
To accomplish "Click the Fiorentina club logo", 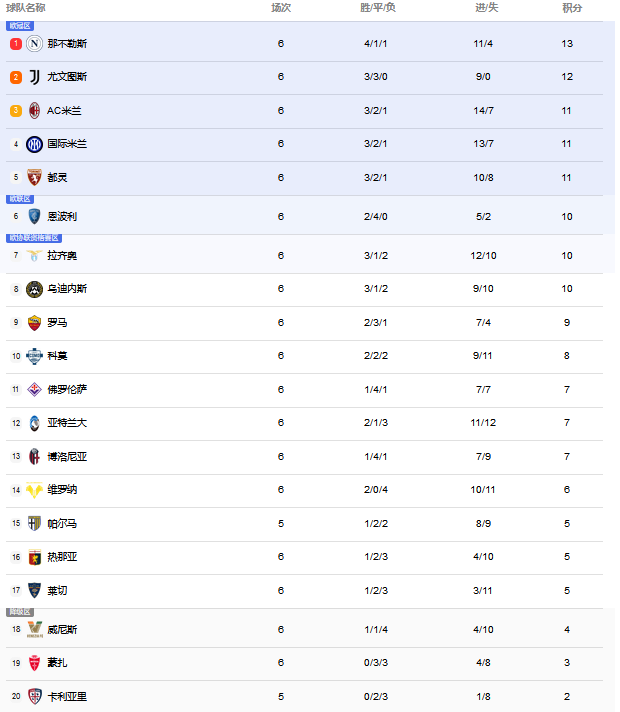I will tap(35, 390).
